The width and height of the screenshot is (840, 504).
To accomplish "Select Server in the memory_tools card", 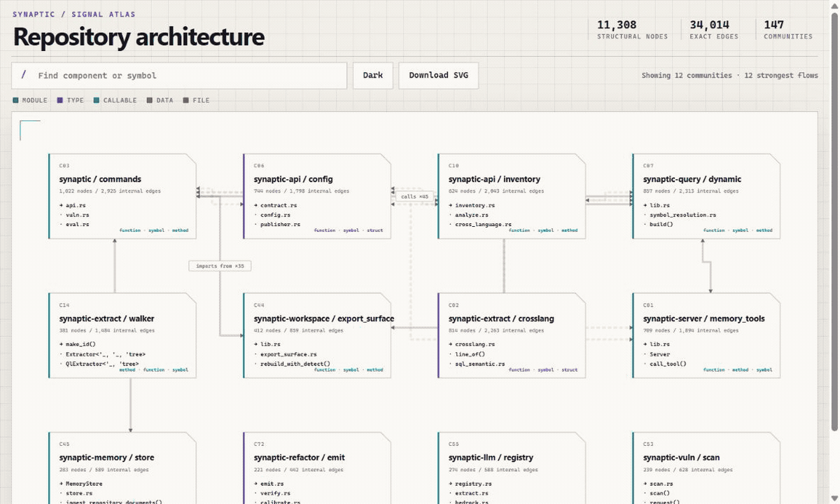I will tap(660, 354).
